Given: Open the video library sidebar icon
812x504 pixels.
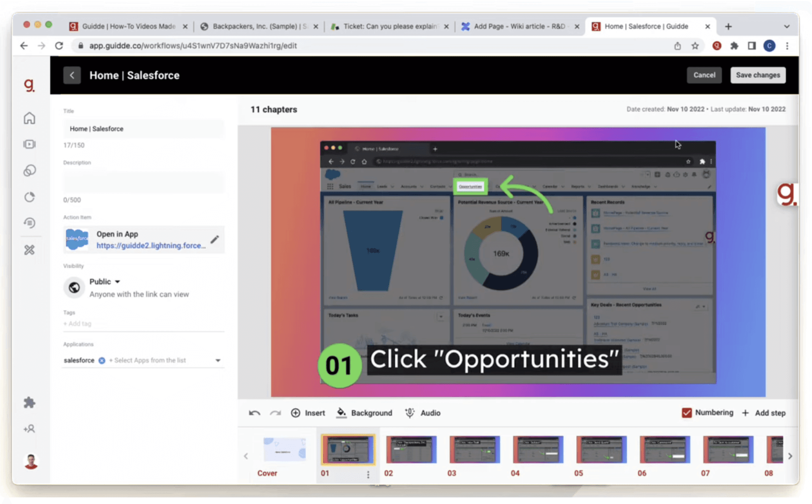Looking at the screenshot, I should (x=29, y=144).
